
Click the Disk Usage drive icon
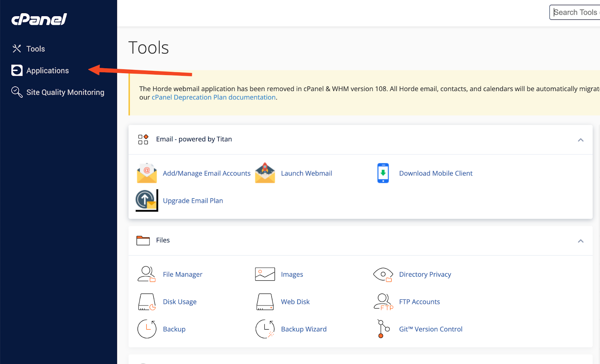(147, 302)
